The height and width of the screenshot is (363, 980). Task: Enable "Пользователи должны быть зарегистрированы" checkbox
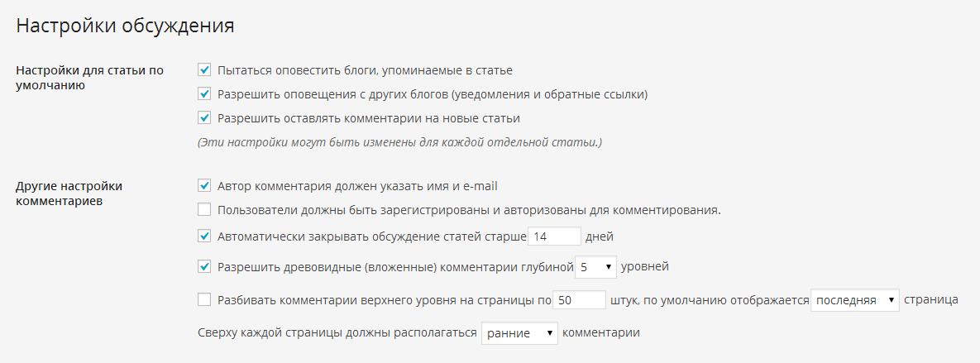pyautogui.click(x=204, y=210)
